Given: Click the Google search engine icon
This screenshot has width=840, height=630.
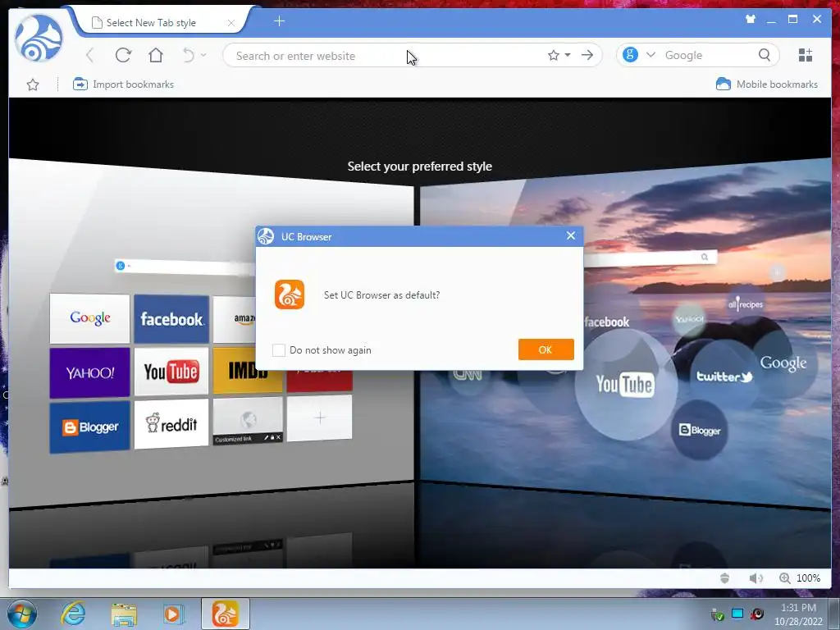Looking at the screenshot, I should (631, 55).
